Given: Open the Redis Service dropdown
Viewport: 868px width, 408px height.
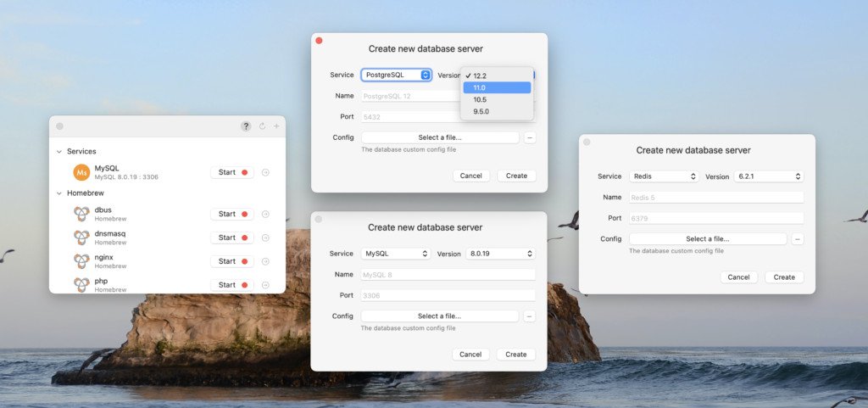Looking at the screenshot, I should click(663, 176).
